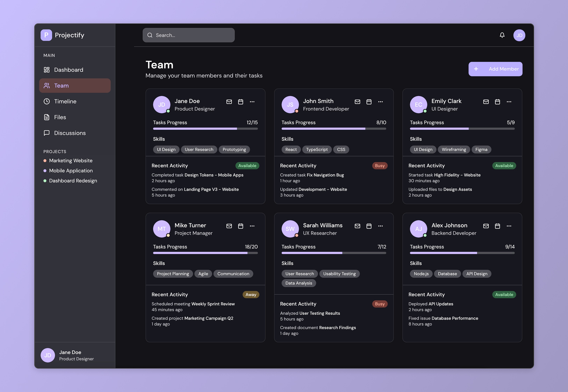Click Sarah Williams' mail envelope icon
This screenshot has width=568, height=392.
tap(357, 226)
